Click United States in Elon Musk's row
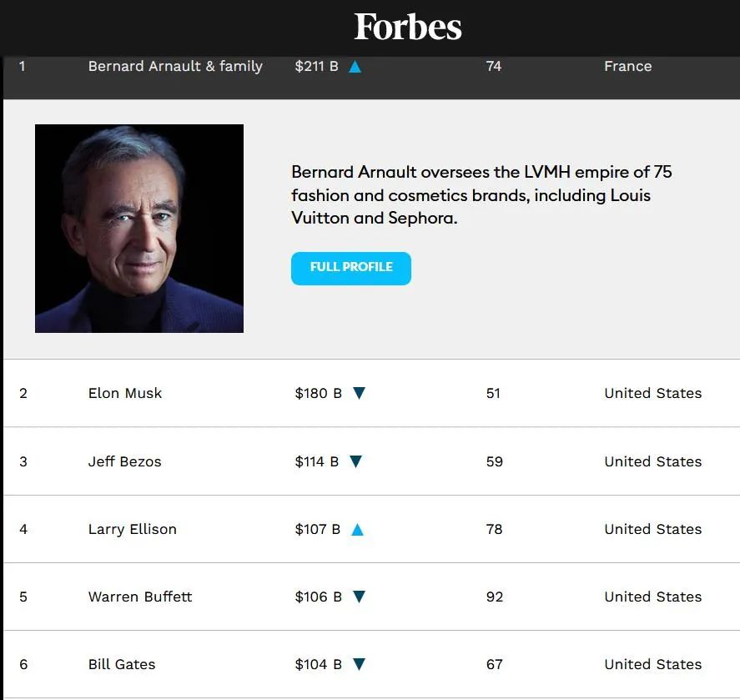Image resolution: width=740 pixels, height=700 pixels. point(652,393)
